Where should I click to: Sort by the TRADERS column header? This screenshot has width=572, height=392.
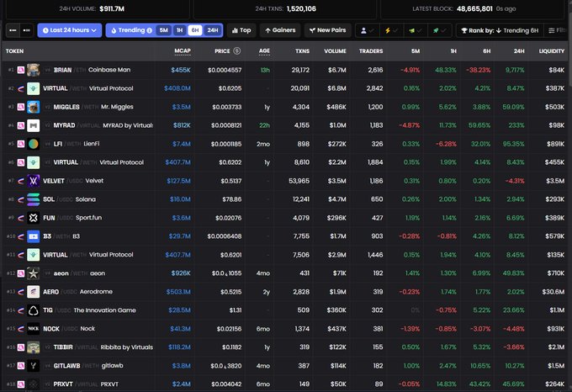point(371,51)
